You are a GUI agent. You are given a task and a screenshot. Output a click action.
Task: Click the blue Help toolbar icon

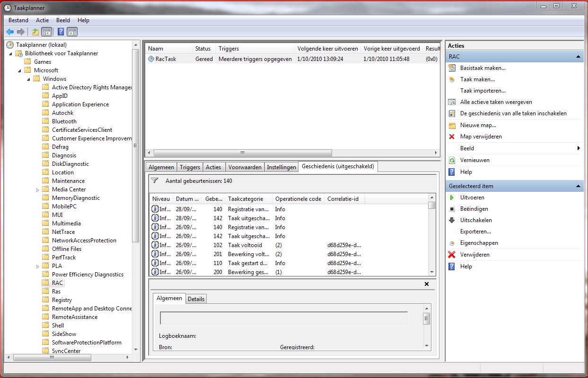[x=61, y=32]
